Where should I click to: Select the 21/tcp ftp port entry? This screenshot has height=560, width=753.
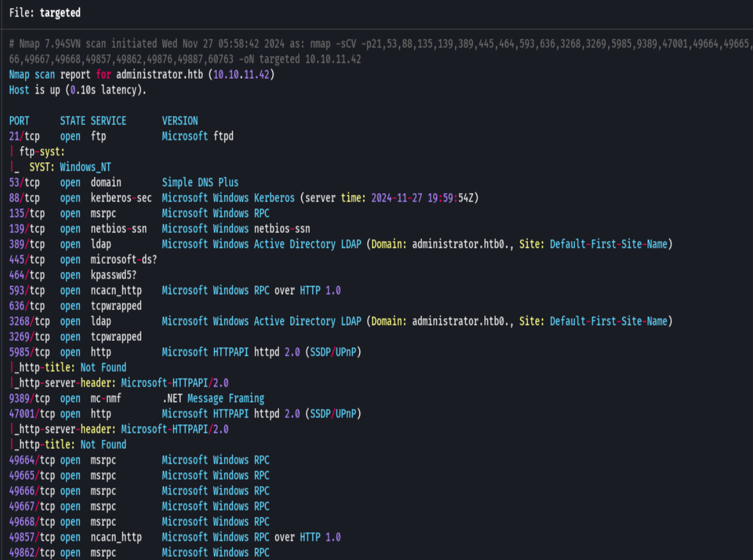(24, 136)
